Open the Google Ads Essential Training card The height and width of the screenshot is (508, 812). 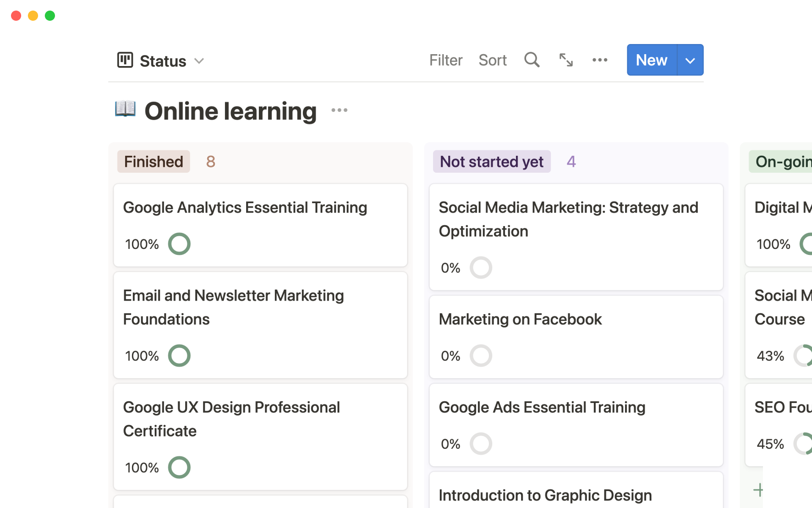coord(542,407)
